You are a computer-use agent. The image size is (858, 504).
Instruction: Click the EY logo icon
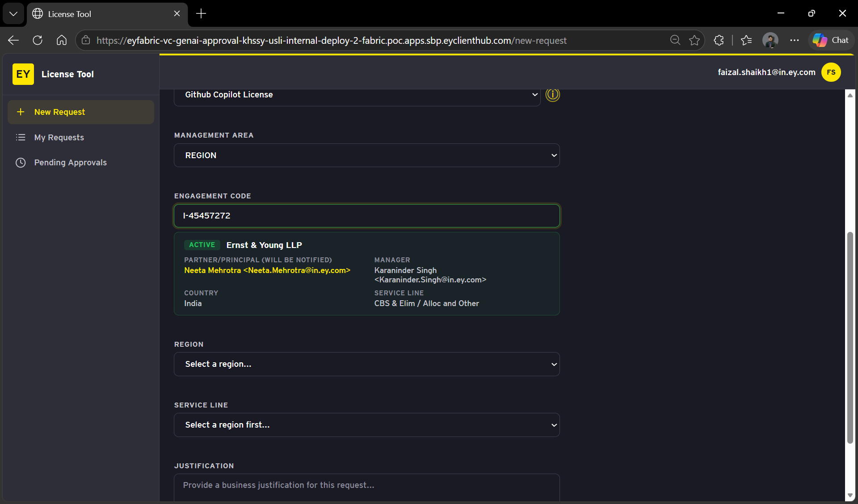(23, 74)
